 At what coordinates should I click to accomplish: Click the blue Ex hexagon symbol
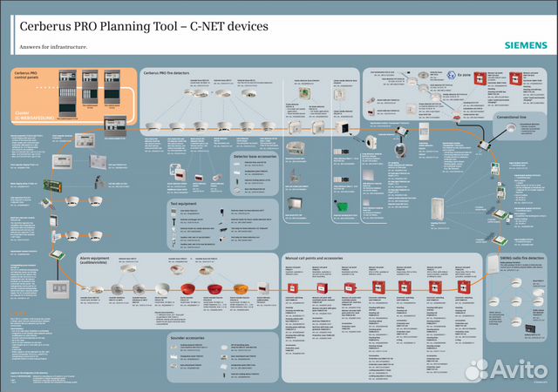pyautogui.click(x=452, y=75)
